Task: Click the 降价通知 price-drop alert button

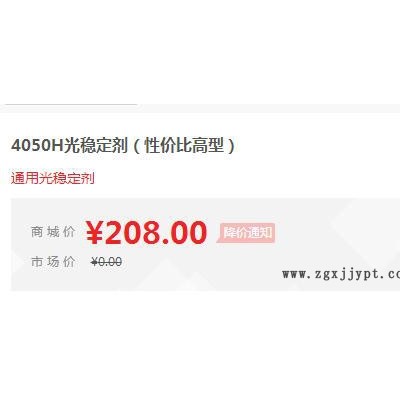Action: (247, 232)
